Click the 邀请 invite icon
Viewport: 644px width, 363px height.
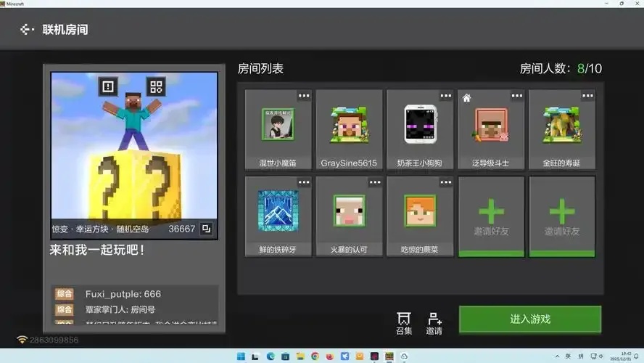(434, 323)
